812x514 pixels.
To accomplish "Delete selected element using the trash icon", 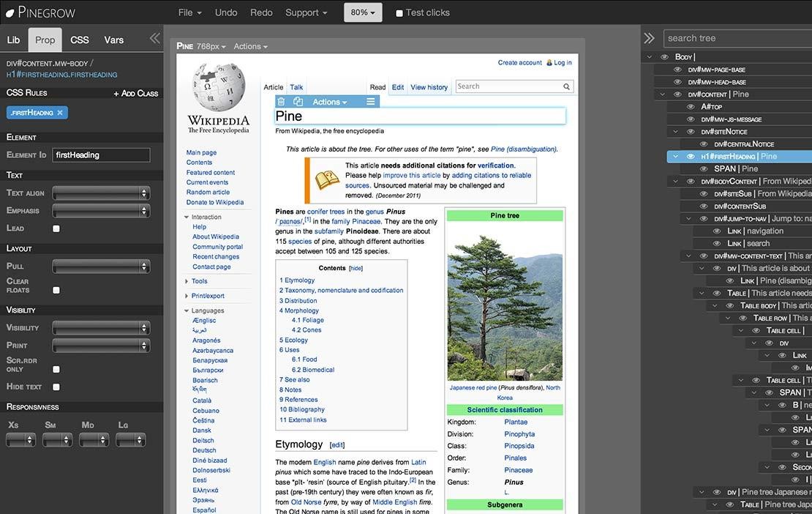I will (282, 101).
